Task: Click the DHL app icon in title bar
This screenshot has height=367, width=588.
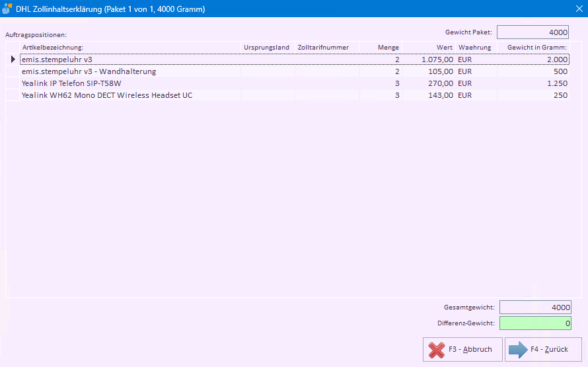Action: 7,9
